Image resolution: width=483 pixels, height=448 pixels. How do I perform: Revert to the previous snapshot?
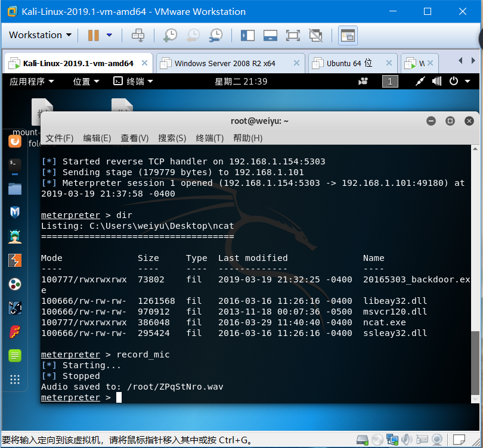193,35
